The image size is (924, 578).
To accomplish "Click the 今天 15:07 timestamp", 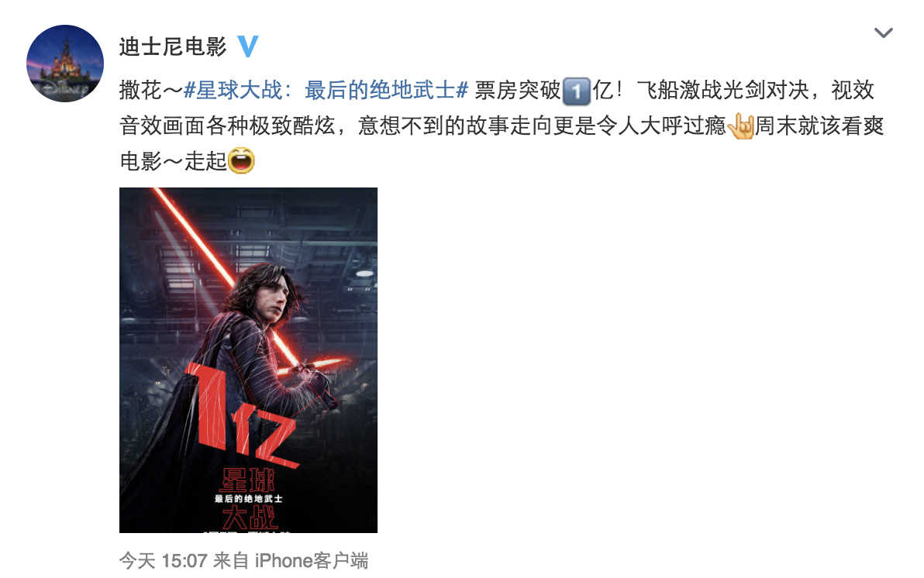I will coord(163,560).
